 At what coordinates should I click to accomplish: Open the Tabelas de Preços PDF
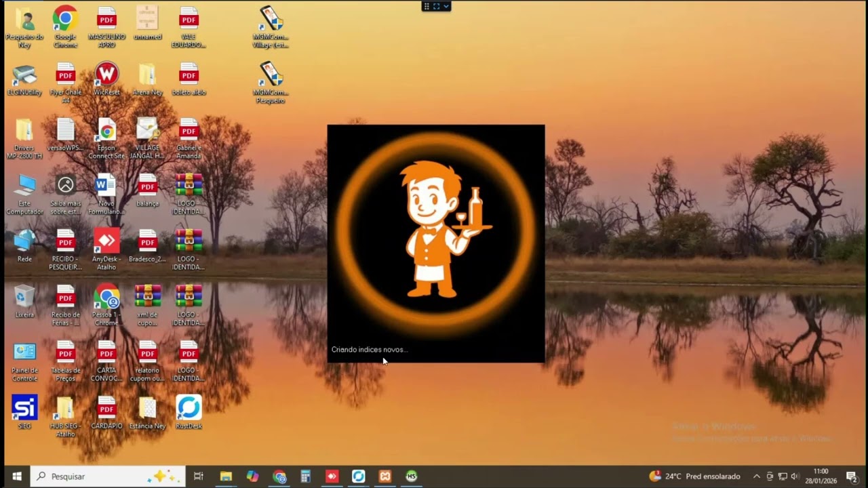point(66,361)
